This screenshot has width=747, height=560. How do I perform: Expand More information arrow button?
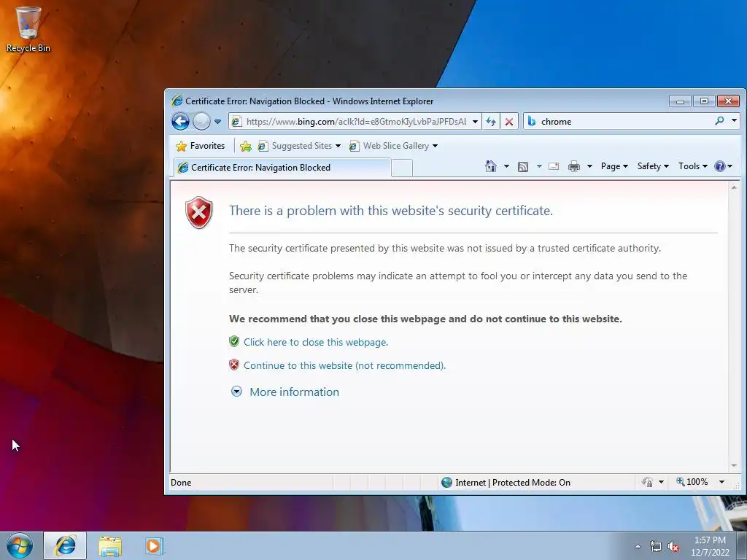237,392
